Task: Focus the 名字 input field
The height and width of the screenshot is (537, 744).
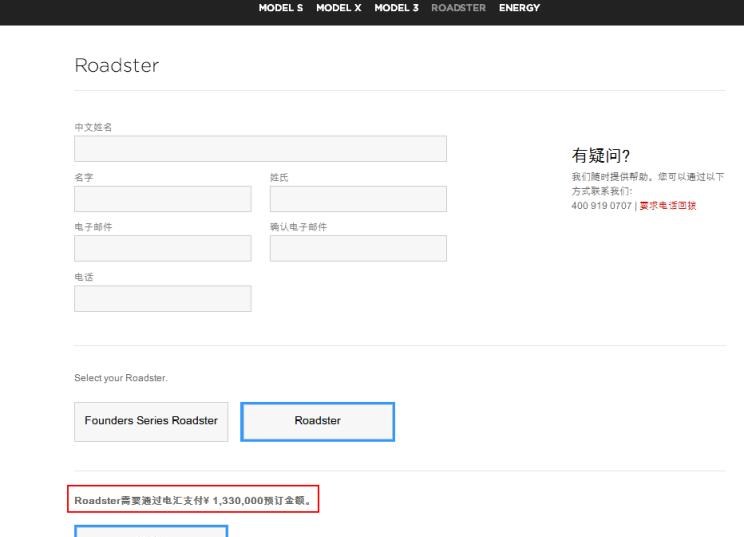Action: pyautogui.click(x=163, y=199)
